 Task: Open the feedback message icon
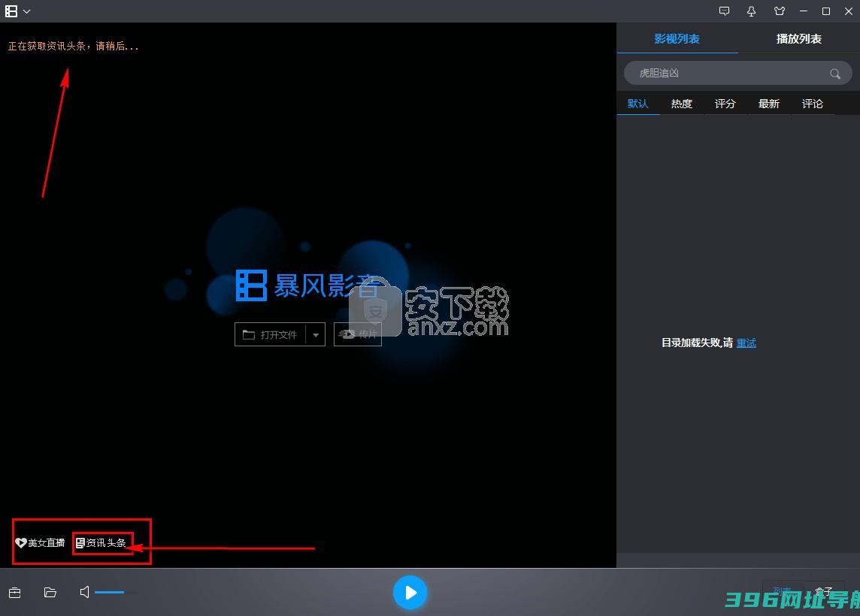(724, 11)
